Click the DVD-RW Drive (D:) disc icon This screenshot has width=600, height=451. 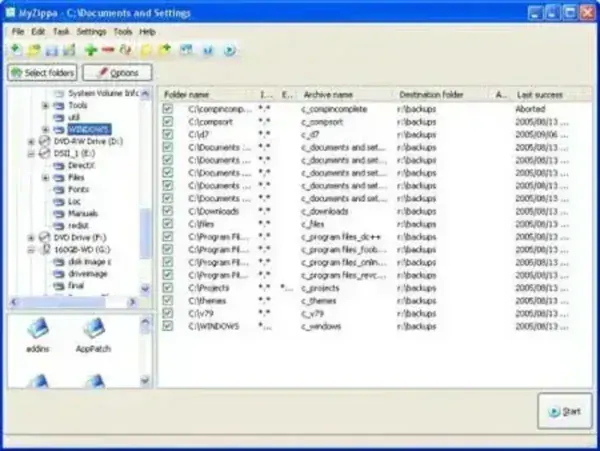pyautogui.click(x=45, y=141)
